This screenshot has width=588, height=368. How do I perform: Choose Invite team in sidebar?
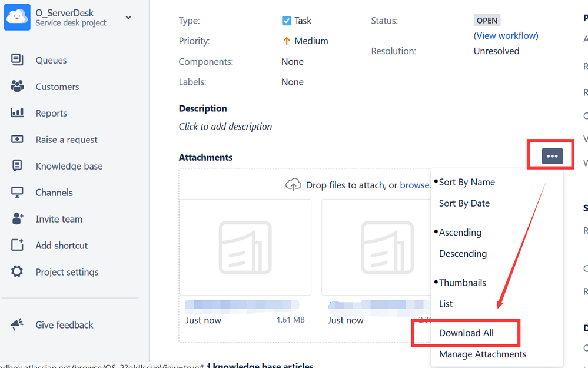click(59, 219)
